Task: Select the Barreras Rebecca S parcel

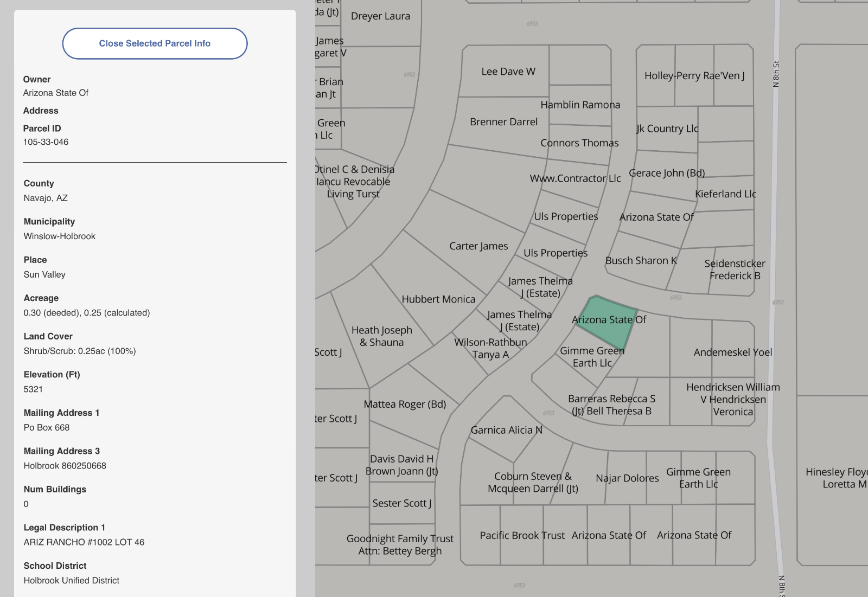Action: (x=611, y=405)
